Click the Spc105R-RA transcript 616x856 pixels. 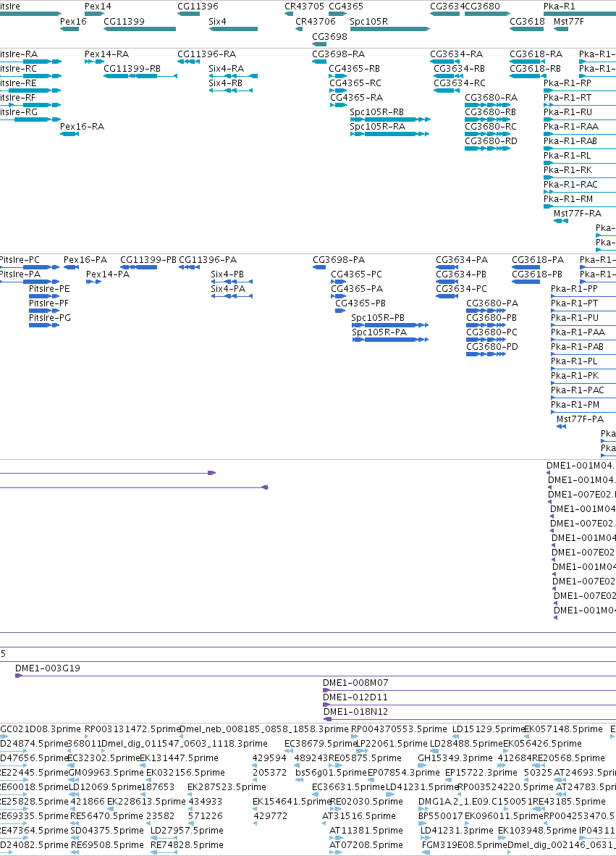(x=390, y=134)
